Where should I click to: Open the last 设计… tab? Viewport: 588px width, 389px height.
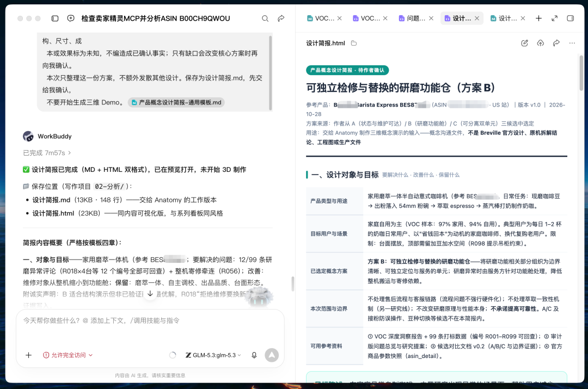pyautogui.click(x=504, y=18)
